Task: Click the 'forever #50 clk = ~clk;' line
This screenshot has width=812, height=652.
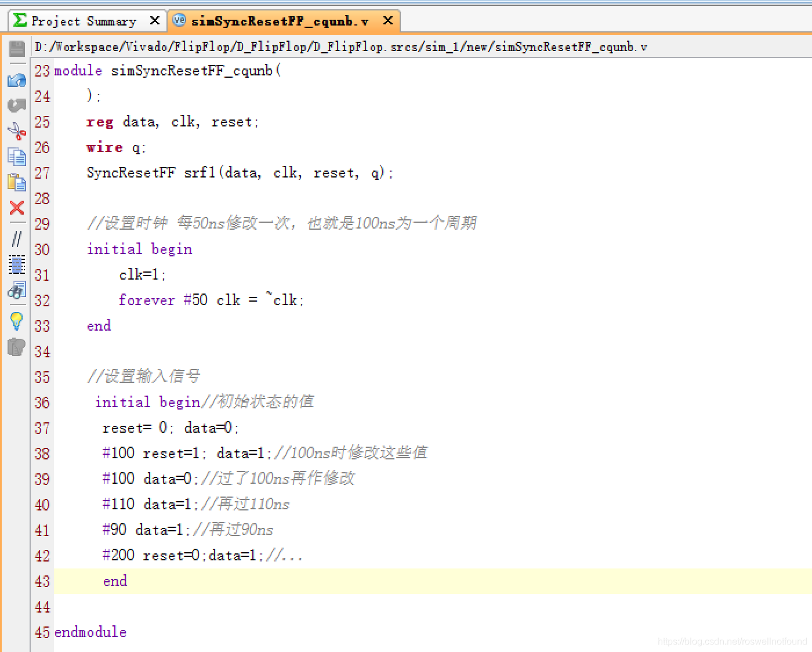Action: pyautogui.click(x=211, y=300)
